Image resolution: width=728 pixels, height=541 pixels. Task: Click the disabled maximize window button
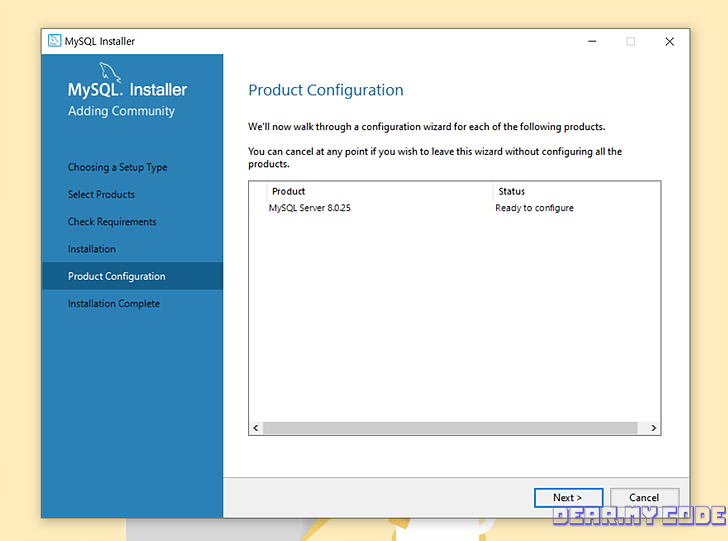630,41
